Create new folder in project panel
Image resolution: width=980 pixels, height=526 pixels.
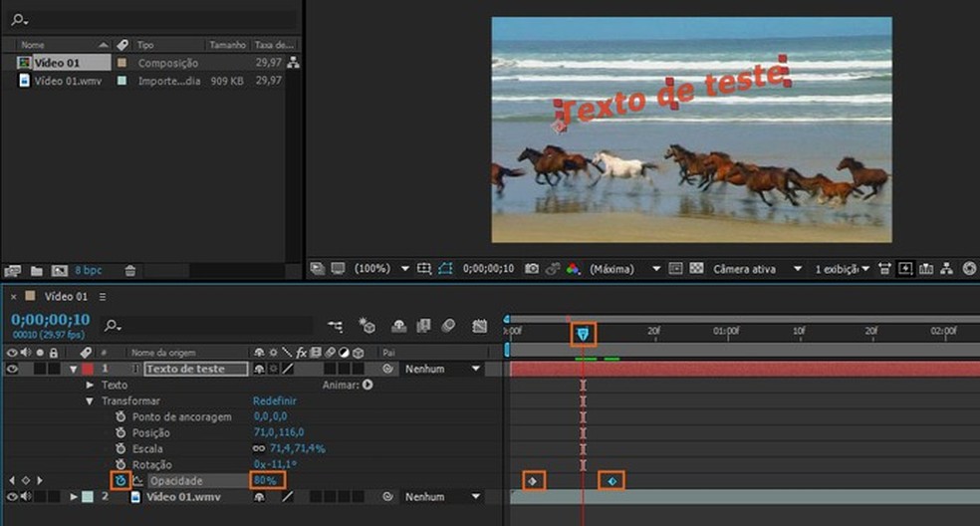click(36, 271)
